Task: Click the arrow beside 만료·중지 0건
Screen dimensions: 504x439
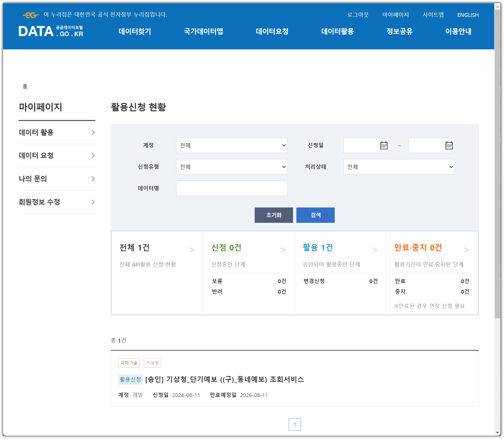Action: (466, 250)
